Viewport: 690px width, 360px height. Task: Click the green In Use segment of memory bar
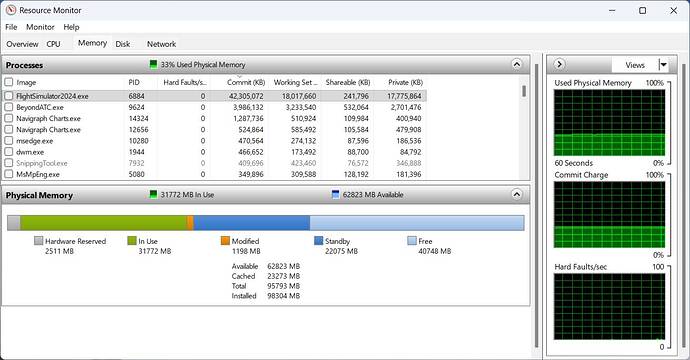point(103,223)
